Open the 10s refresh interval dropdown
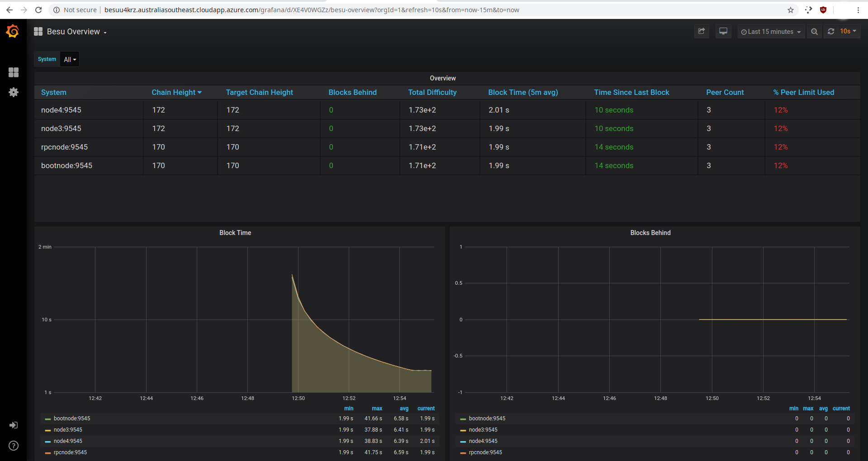Image resolution: width=868 pixels, height=461 pixels. click(846, 31)
